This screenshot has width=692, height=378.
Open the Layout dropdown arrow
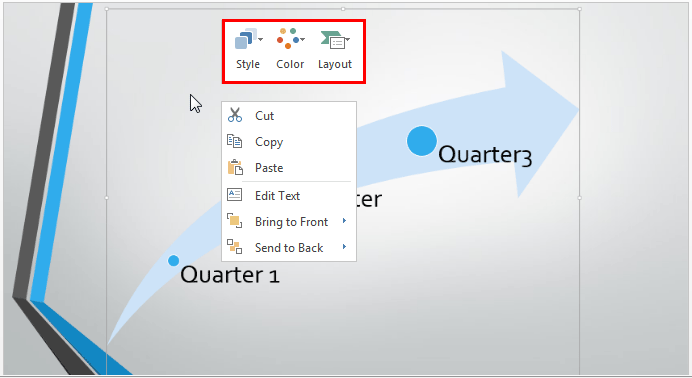348,40
